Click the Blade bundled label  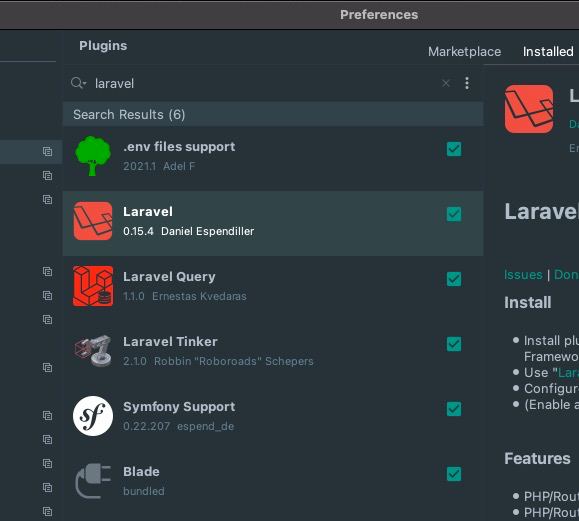click(144, 491)
